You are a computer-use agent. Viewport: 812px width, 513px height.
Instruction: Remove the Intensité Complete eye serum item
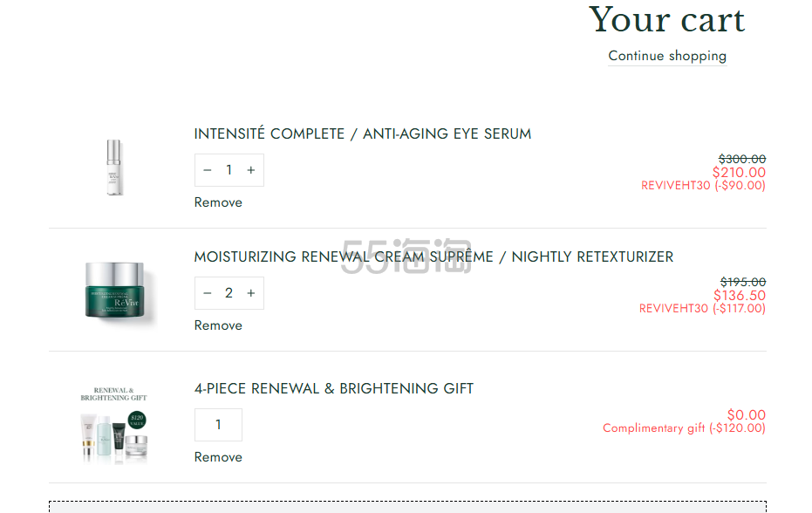(x=218, y=202)
